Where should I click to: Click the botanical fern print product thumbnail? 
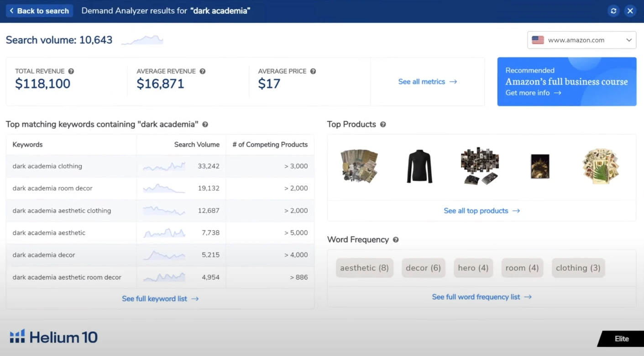coord(600,166)
